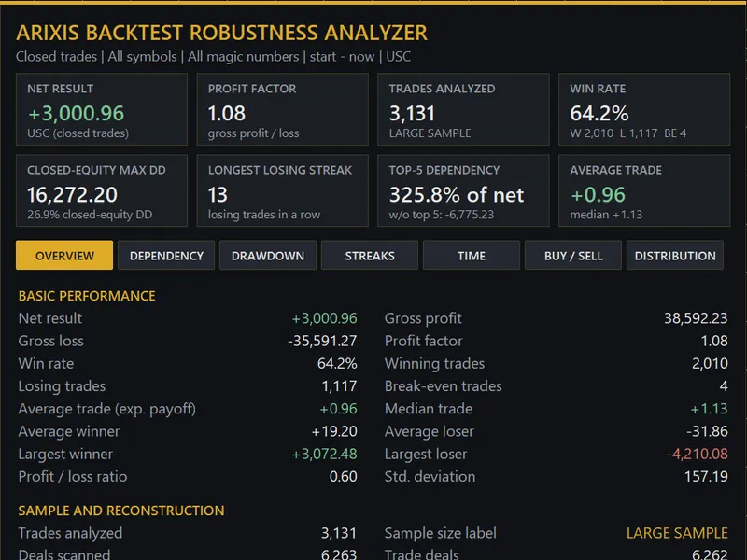Click the Net result row value +3,000.96
This screenshot has width=747, height=560.
click(324, 318)
